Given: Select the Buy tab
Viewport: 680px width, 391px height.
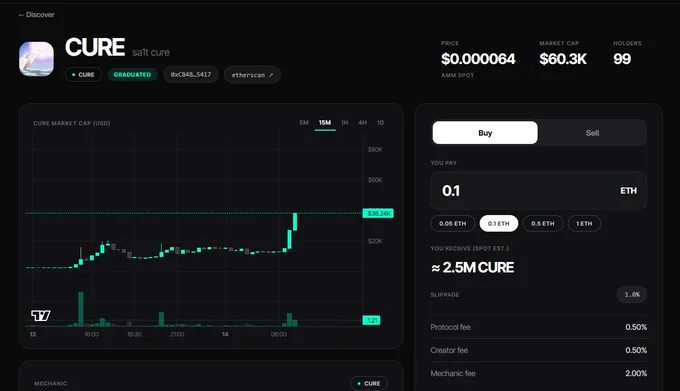Looking at the screenshot, I should click(485, 133).
